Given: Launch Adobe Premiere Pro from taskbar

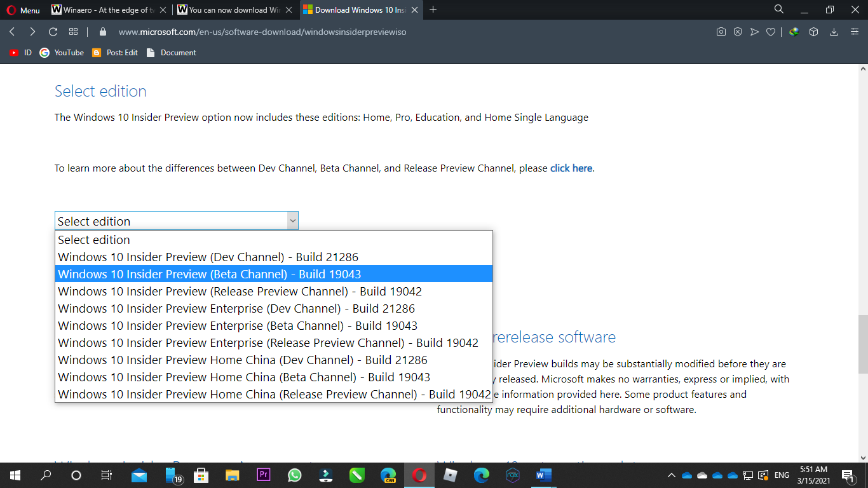Looking at the screenshot, I should [264, 475].
